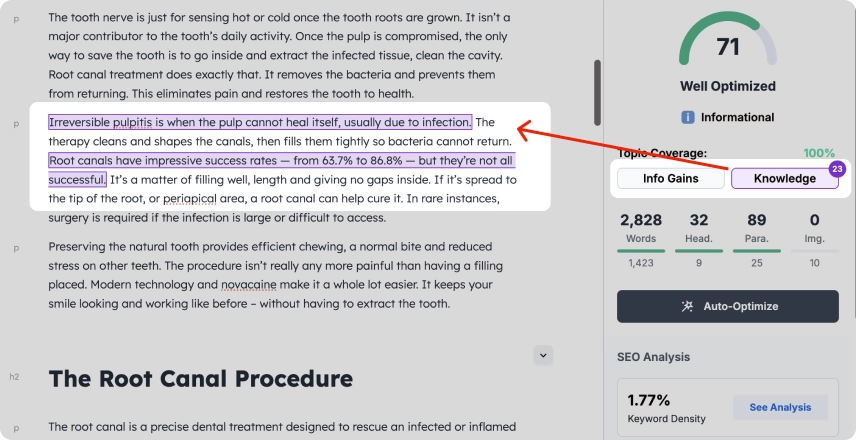Click the p marker beside the 'The tooth nerve' paragraph
856x440 pixels.
(x=14, y=19)
